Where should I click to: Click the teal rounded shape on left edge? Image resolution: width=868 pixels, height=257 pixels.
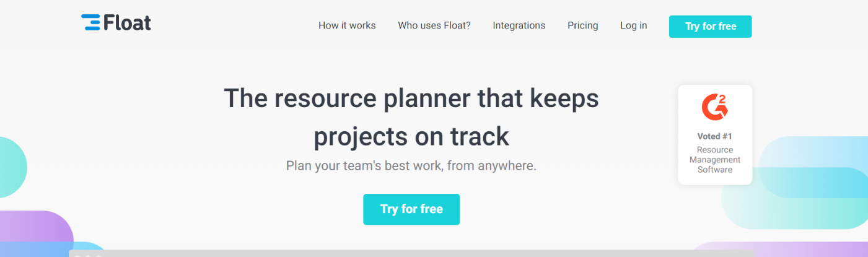pos(12,167)
